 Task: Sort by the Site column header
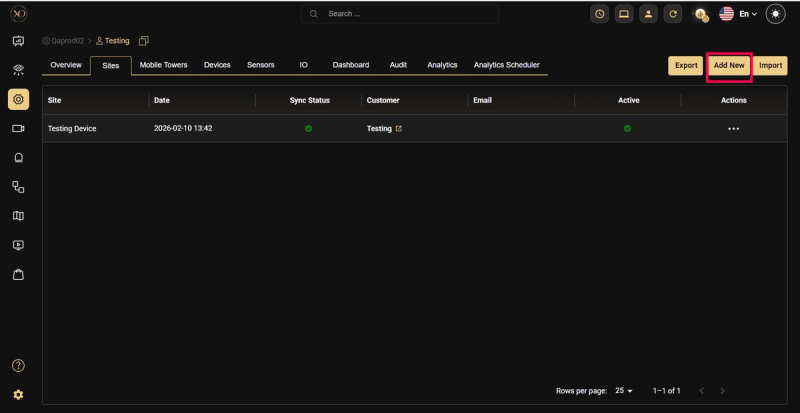tap(54, 100)
